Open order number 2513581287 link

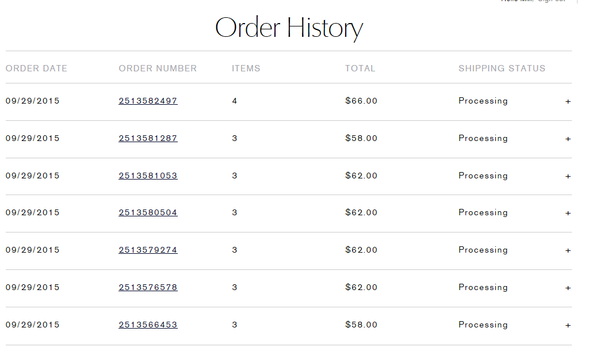148,138
